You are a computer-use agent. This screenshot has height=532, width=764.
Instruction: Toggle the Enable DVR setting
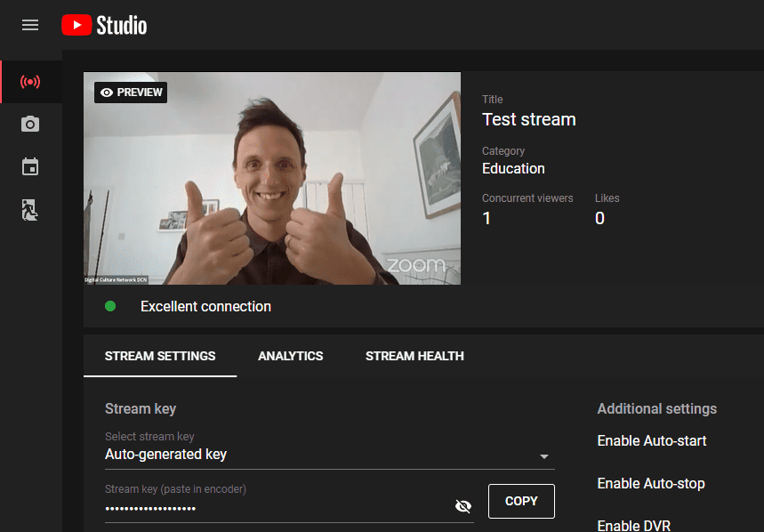[634, 525]
